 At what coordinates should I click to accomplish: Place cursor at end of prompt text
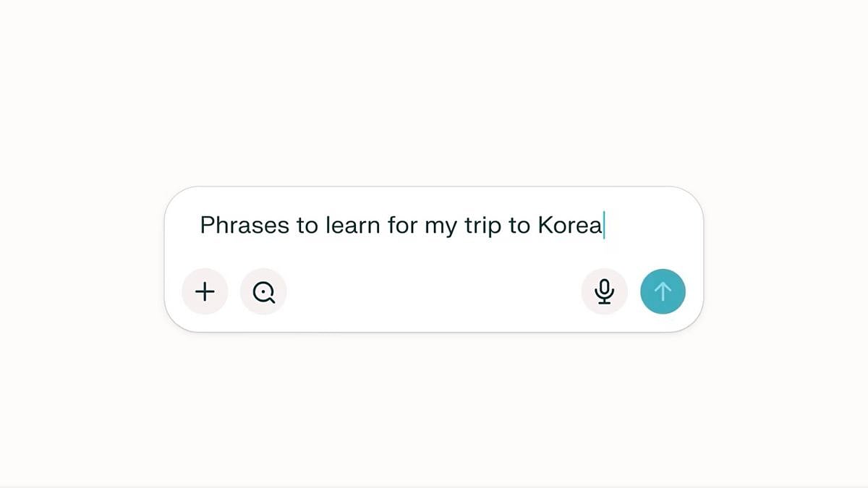click(603, 226)
